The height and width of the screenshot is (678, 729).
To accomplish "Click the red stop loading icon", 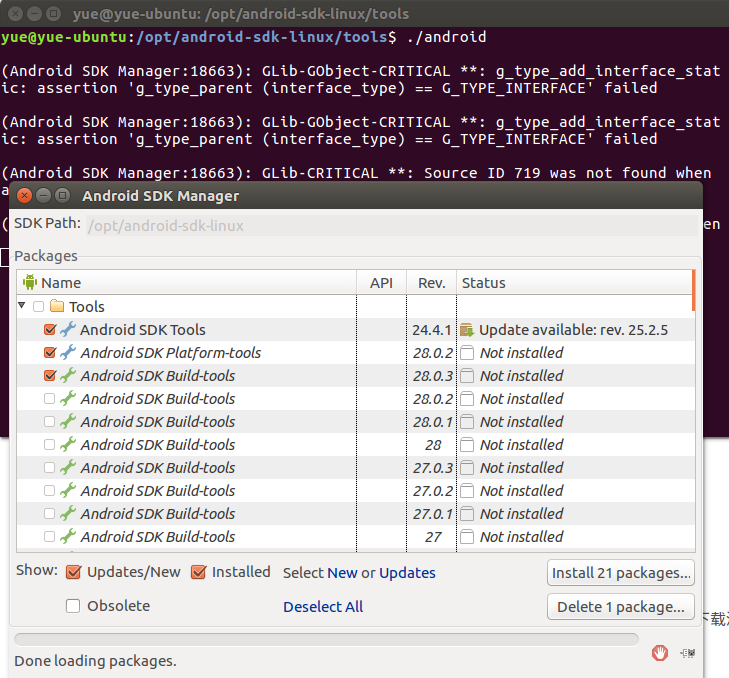I will tap(660, 653).
